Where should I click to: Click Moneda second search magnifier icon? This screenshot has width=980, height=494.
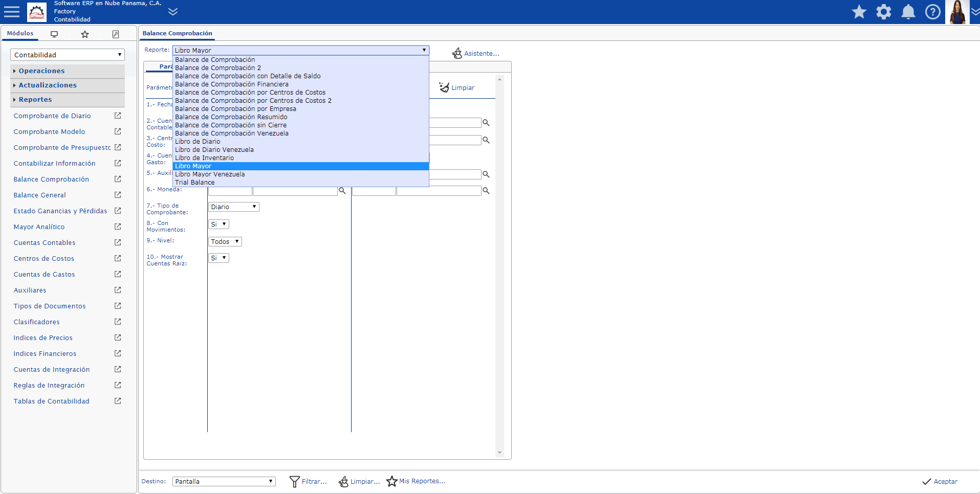pos(486,191)
